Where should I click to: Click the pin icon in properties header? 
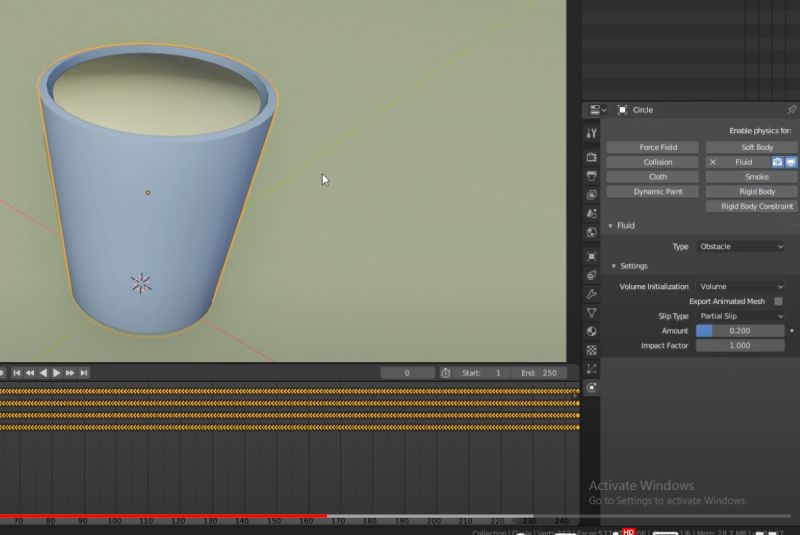(791, 110)
